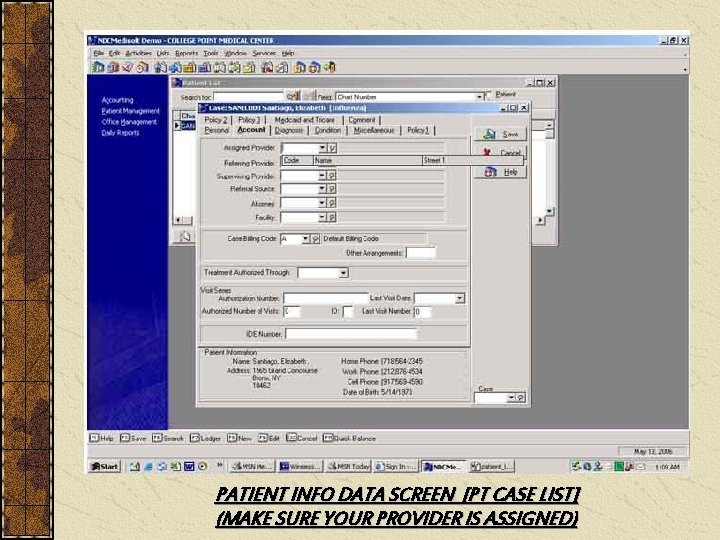This screenshot has height=540, width=720.
Task: Click the Other Arrangements field
Action: tap(421, 253)
